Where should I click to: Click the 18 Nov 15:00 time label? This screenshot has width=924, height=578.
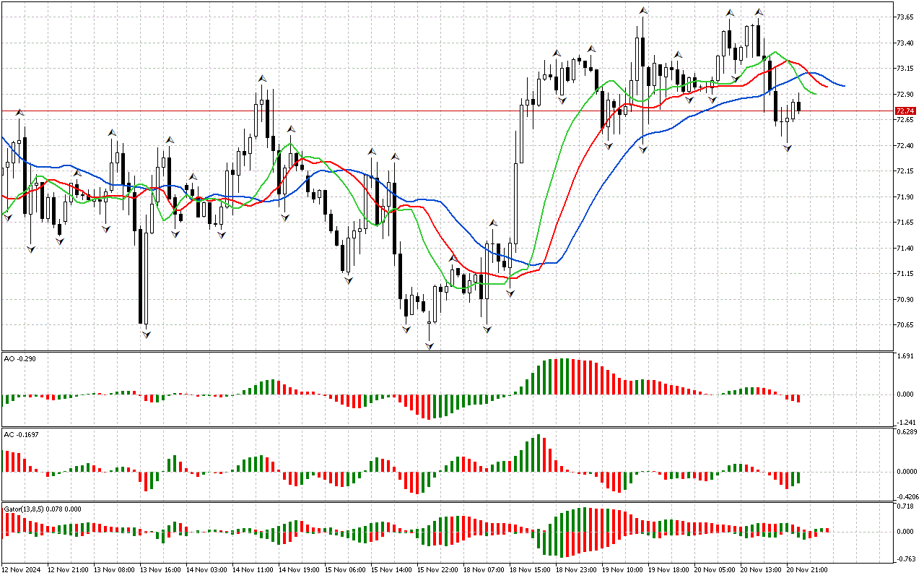pyautogui.click(x=530, y=570)
